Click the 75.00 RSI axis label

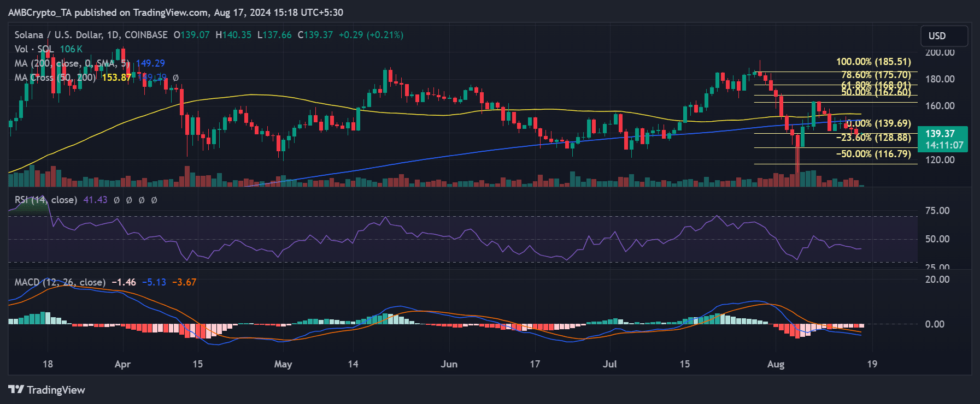pyautogui.click(x=937, y=211)
